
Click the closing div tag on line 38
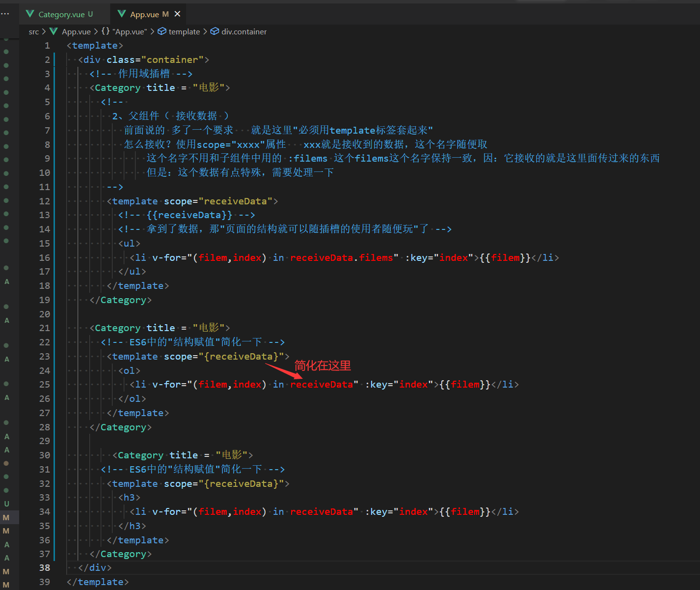(95, 568)
